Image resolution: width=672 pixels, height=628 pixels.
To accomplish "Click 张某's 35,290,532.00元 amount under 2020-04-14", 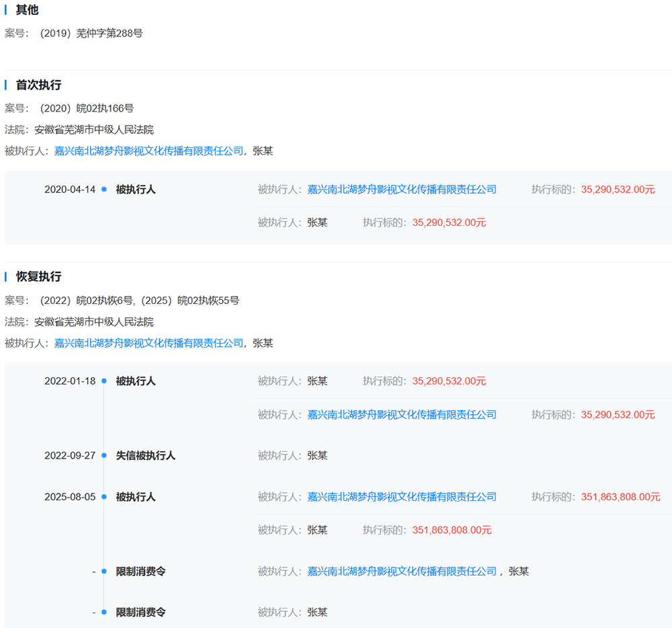I will point(449,223).
